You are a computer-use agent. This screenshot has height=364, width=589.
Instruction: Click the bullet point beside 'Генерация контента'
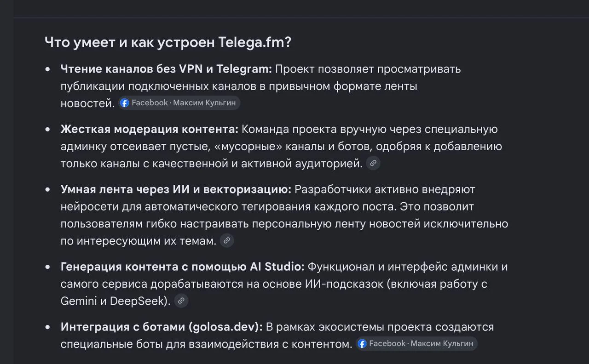[x=47, y=267]
